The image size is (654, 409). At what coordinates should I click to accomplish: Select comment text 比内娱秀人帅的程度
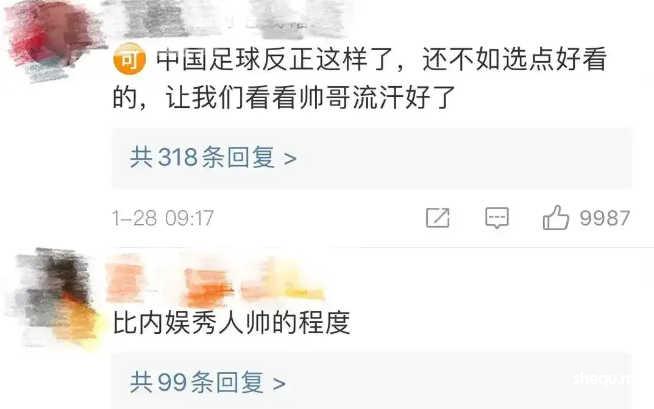[231, 323]
